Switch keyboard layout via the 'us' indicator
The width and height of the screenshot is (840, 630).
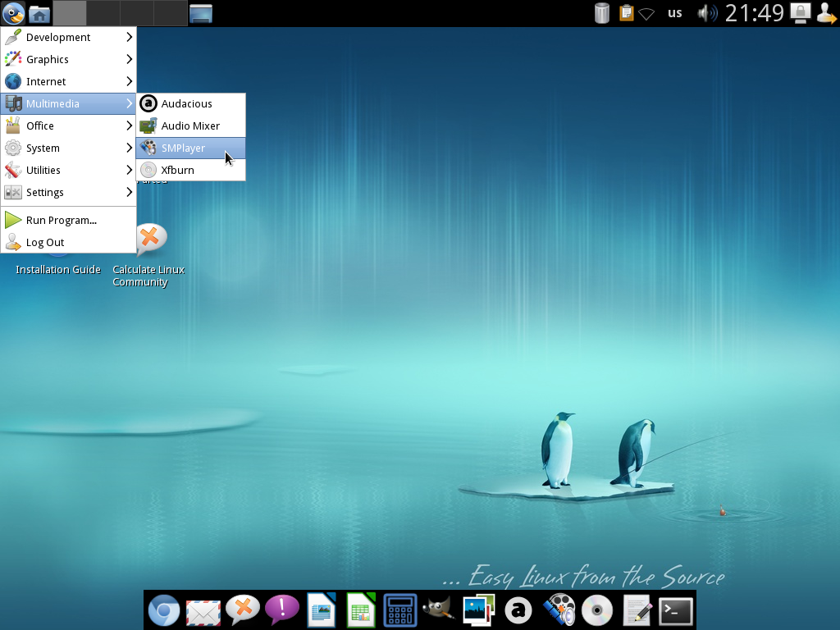(x=674, y=13)
